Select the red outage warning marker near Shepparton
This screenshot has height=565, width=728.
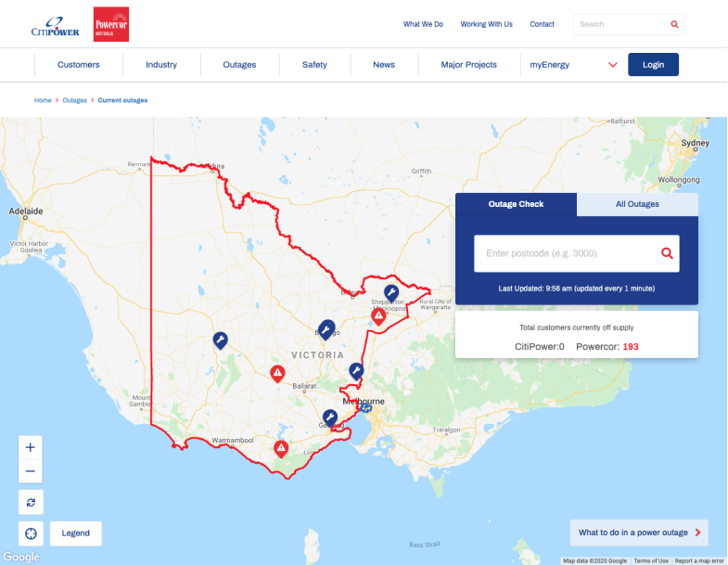(379, 315)
